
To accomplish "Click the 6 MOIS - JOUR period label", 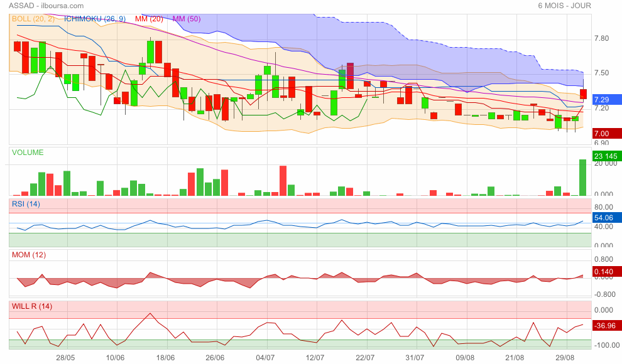I will pos(564,6).
